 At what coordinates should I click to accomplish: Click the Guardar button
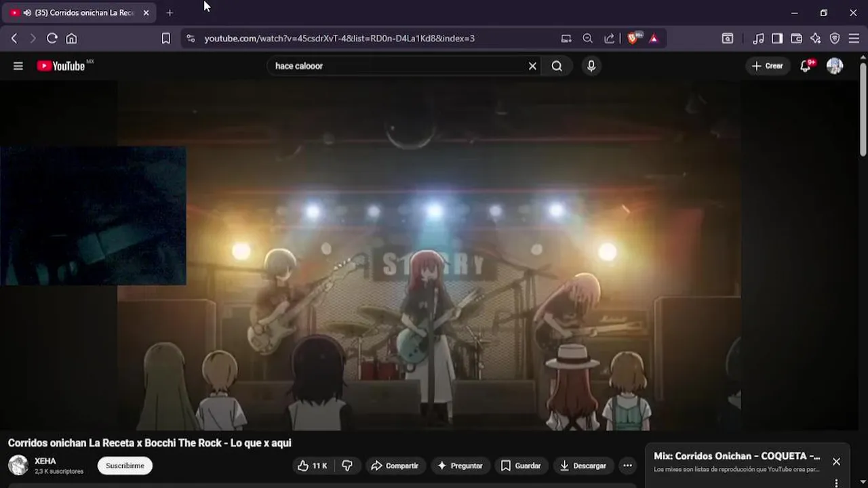[x=521, y=466]
